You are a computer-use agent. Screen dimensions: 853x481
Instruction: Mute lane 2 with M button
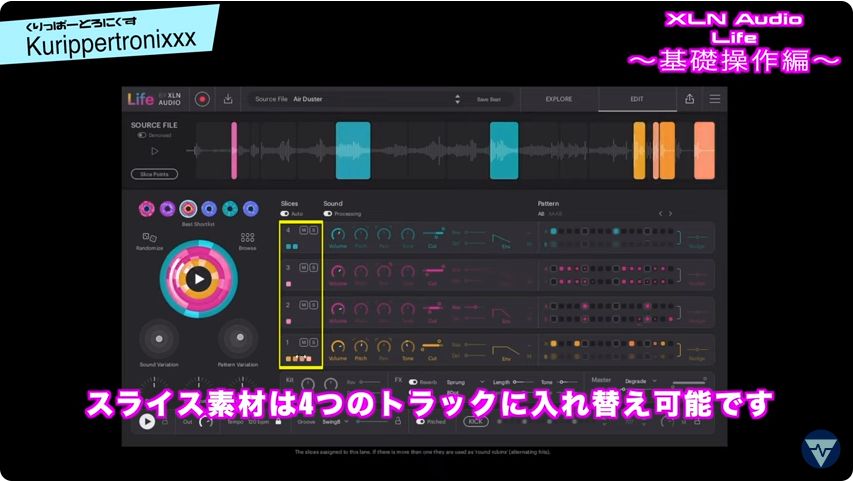pyautogui.click(x=304, y=305)
